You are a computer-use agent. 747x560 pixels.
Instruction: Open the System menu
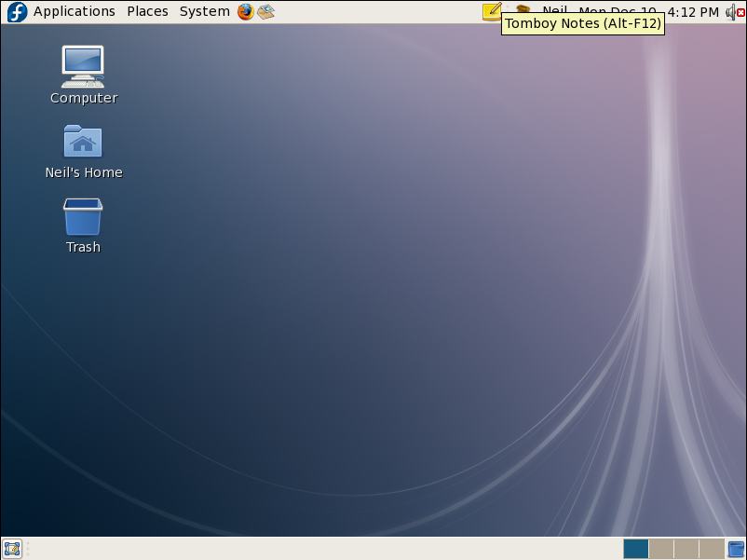coord(203,11)
